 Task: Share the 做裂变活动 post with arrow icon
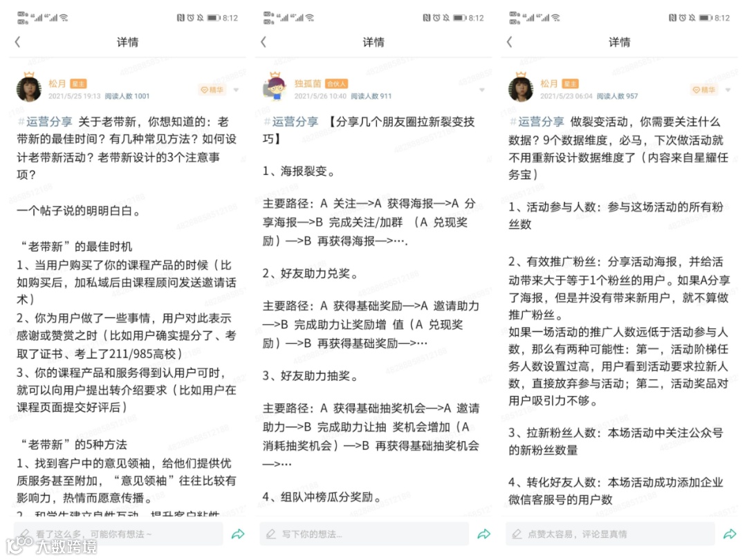pyautogui.click(x=730, y=534)
